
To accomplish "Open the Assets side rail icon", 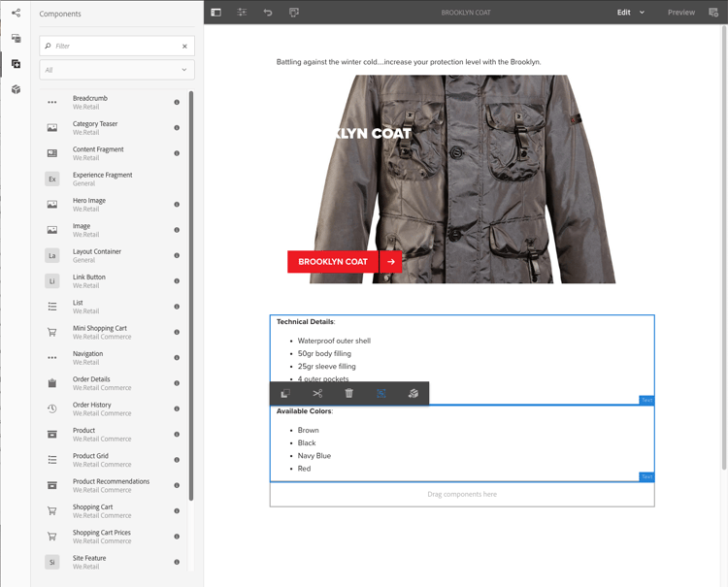I will pos(16,38).
